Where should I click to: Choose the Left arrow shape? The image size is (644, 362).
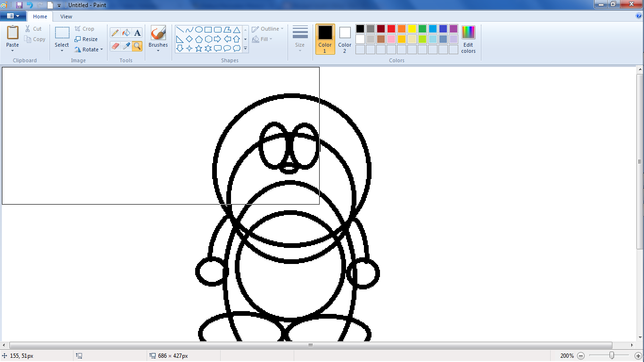click(227, 39)
